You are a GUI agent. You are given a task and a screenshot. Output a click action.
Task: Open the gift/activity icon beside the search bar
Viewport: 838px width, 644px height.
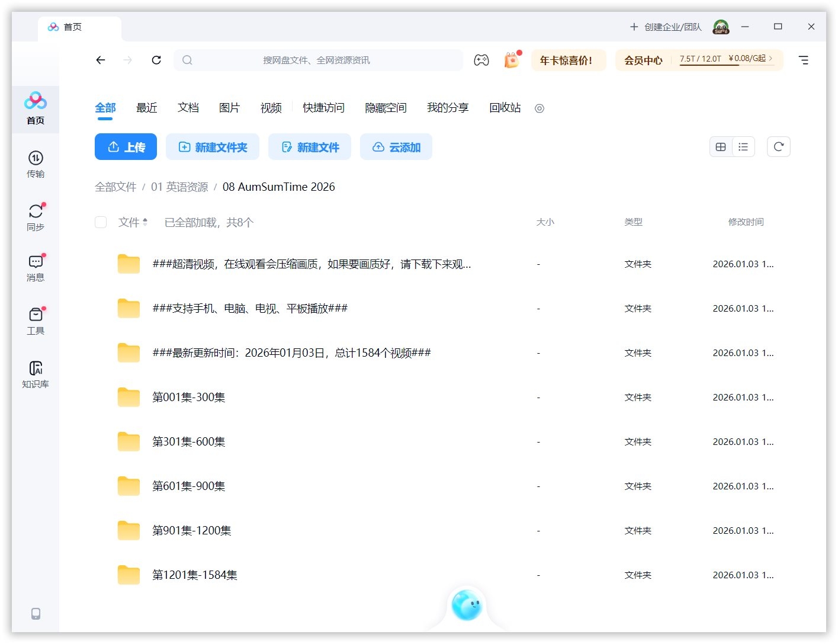[510, 60]
